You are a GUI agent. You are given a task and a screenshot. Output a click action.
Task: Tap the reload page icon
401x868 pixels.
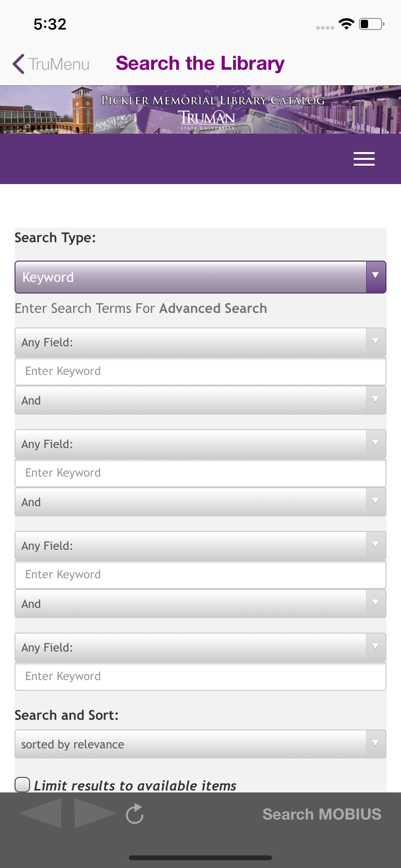tap(135, 814)
